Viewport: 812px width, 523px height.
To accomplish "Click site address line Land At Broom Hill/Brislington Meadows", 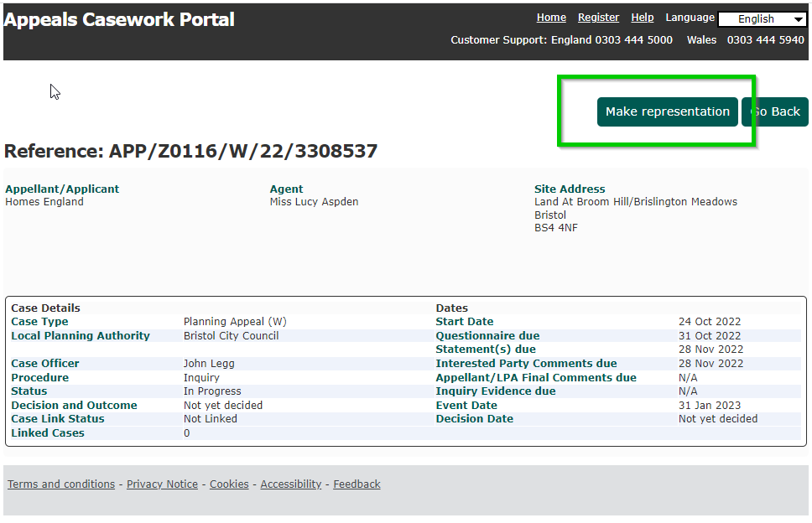I will 635,202.
